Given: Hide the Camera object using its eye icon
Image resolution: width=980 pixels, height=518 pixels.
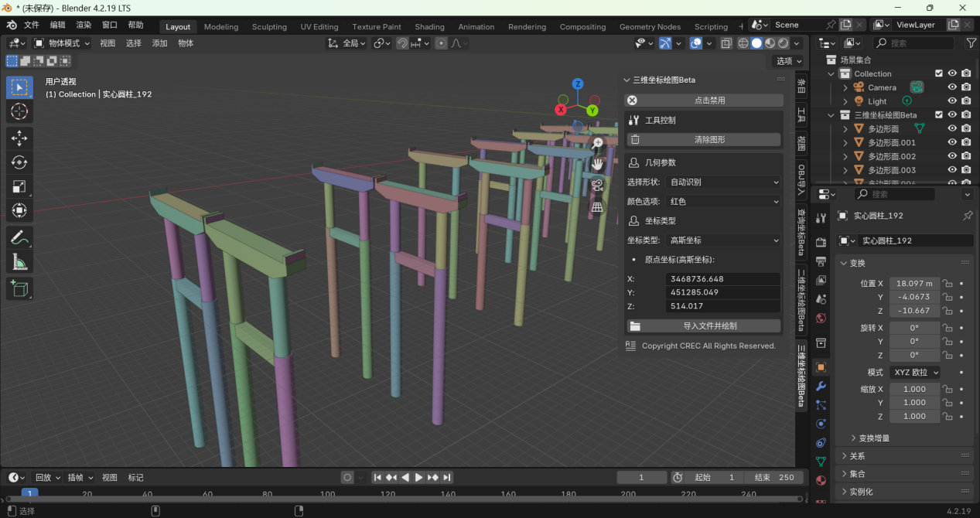Looking at the screenshot, I should tap(952, 87).
